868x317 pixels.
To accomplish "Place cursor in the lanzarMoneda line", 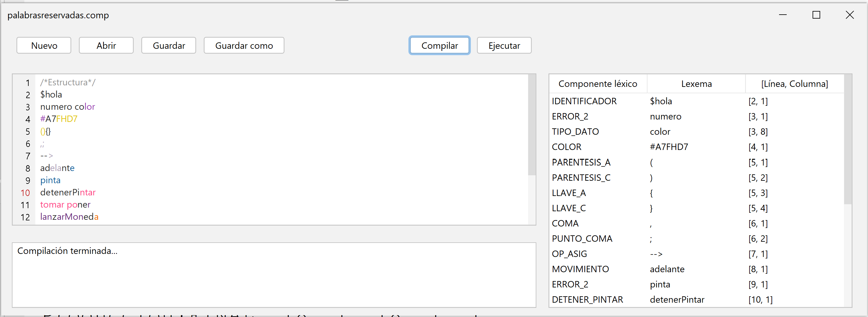I will click(69, 216).
